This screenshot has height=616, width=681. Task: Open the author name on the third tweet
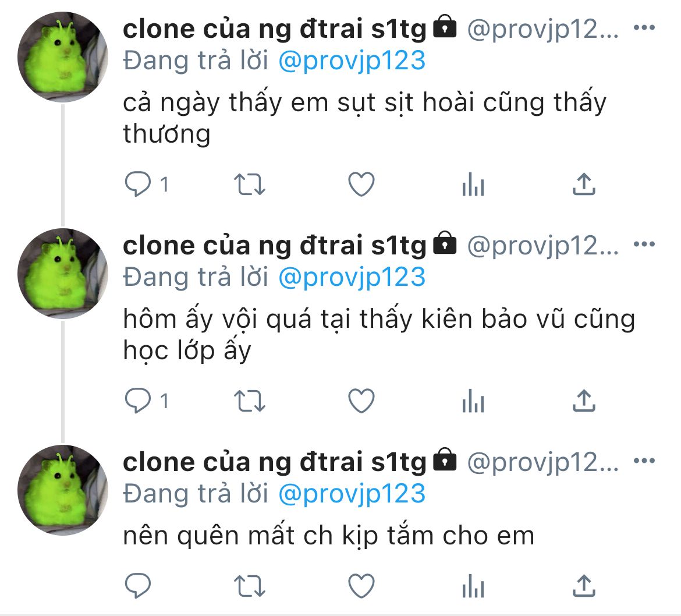[x=275, y=462]
